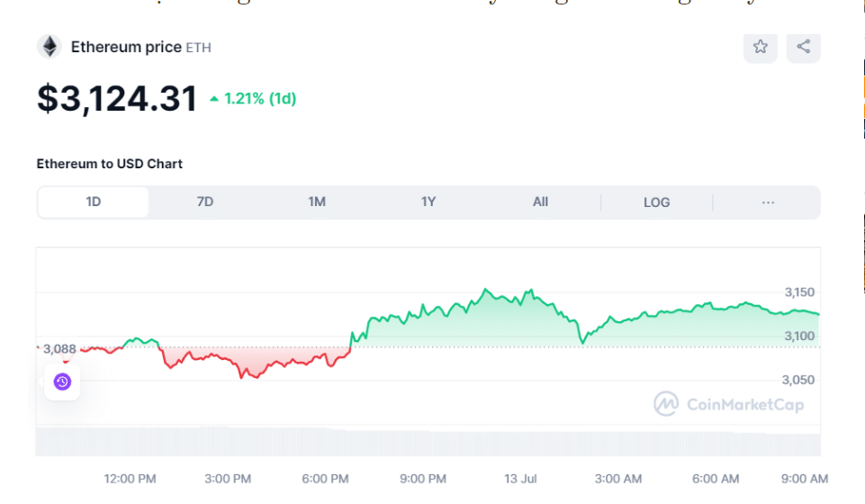This screenshot has height=504, width=865.
Task: Open the share icon button
Action: click(803, 47)
